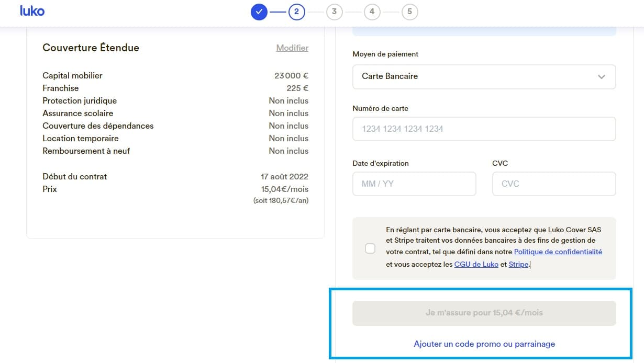Viewport: 644px width, 363px height.
Task: Click step 3 in the progress stepper
Action: (334, 11)
